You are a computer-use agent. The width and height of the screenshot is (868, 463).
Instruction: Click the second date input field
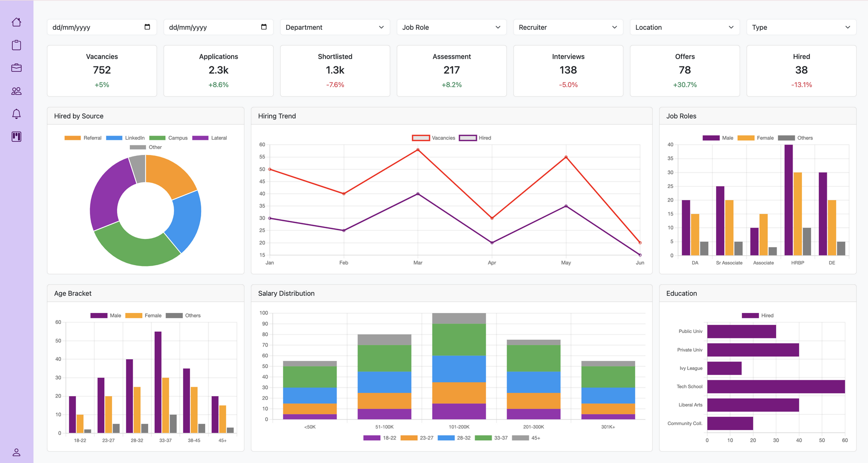click(x=212, y=27)
